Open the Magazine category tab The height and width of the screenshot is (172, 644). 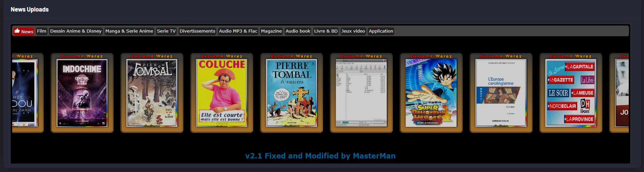click(271, 31)
